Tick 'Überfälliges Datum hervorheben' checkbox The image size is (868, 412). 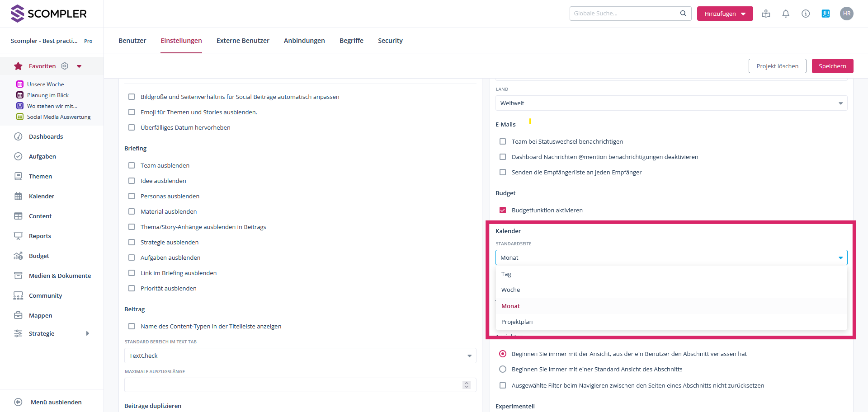[132, 127]
